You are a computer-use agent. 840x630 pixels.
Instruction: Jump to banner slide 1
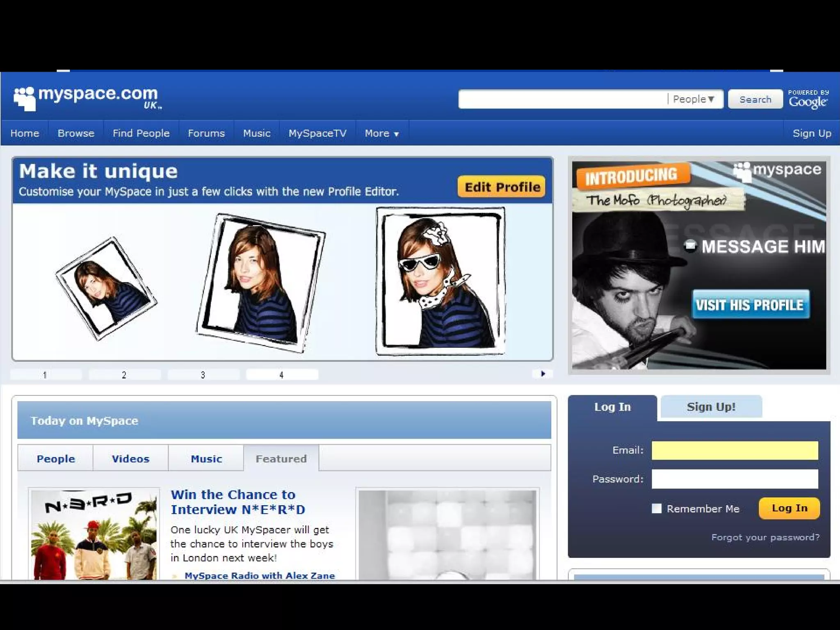pos(46,374)
